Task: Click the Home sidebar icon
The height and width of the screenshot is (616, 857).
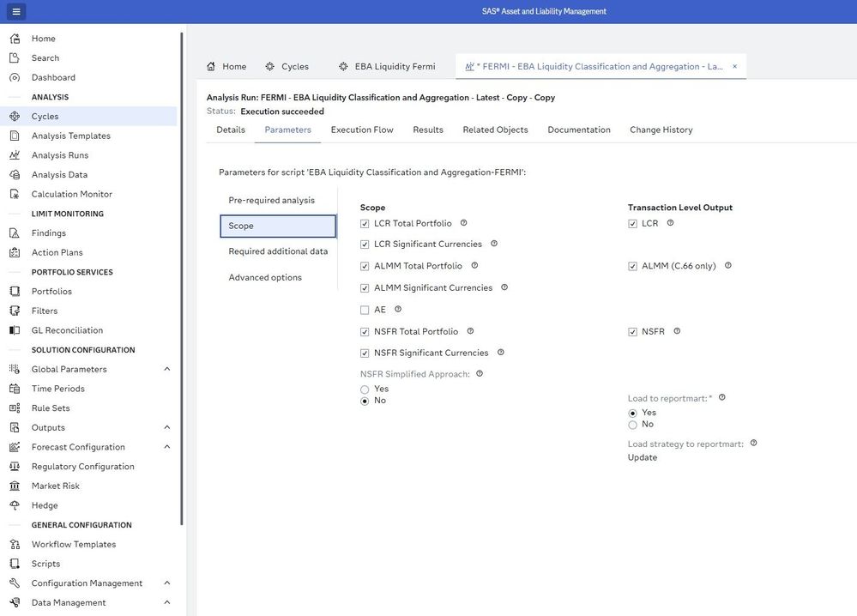Action: tap(15, 39)
